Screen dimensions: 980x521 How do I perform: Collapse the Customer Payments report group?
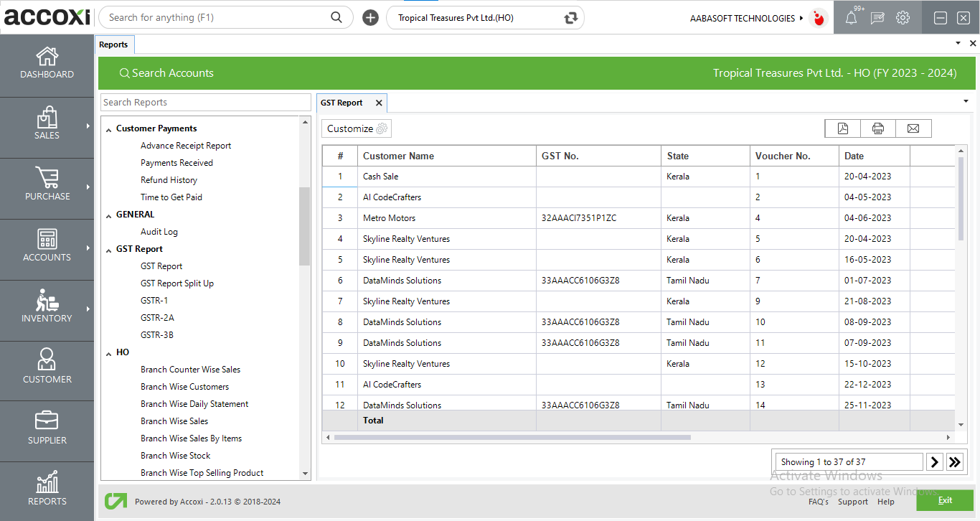(109, 129)
